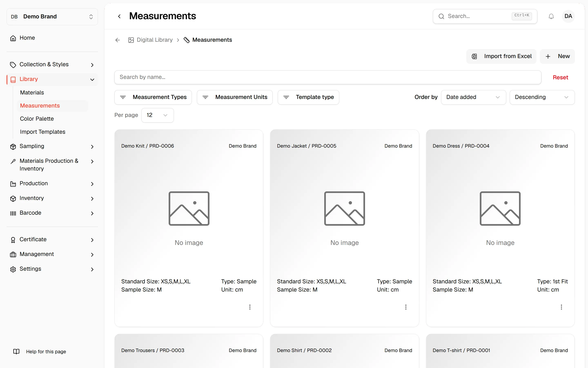Click the Sampling box icon
Image resolution: width=588 pixels, height=368 pixels.
coord(13,147)
